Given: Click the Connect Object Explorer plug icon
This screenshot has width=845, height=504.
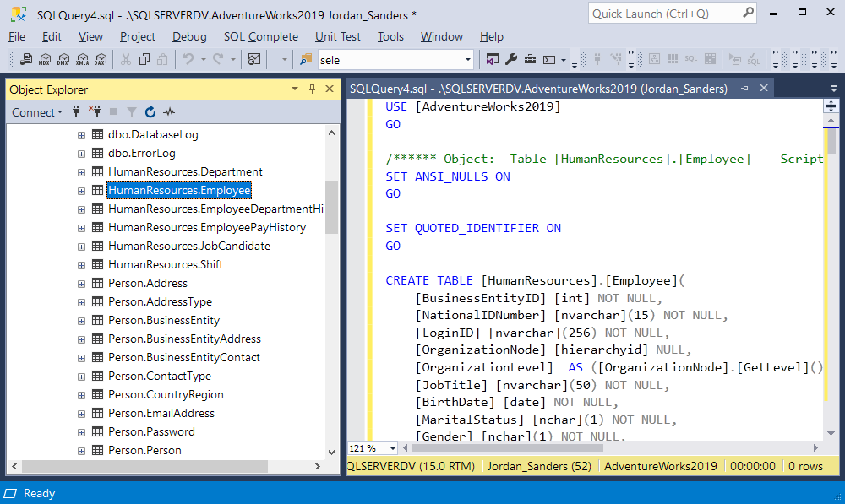Looking at the screenshot, I should pyautogui.click(x=76, y=112).
